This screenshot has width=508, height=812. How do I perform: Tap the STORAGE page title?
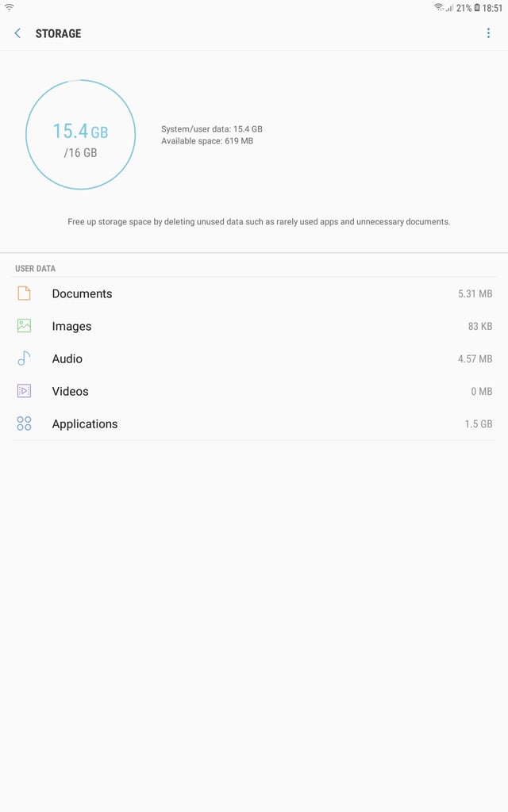(58, 33)
